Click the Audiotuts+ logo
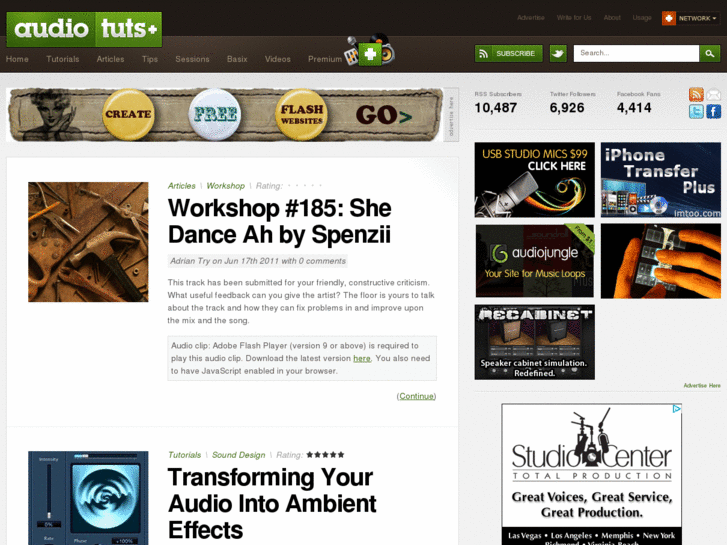Image resolution: width=727 pixels, height=545 pixels. (84, 29)
